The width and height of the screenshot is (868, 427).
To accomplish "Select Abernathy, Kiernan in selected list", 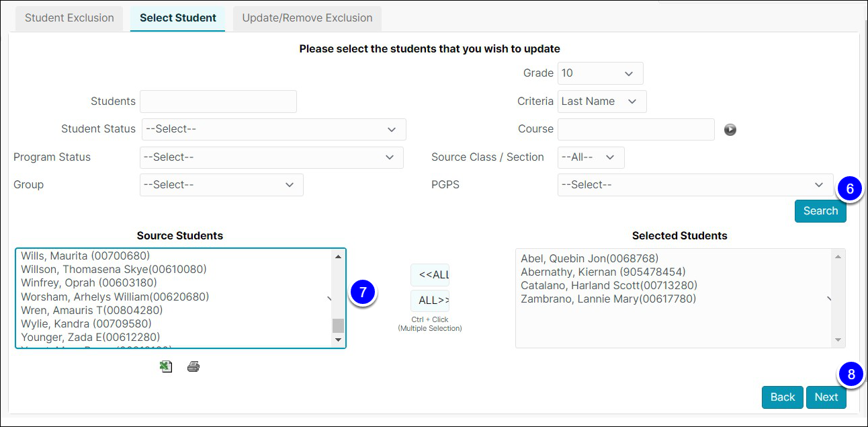I will (x=603, y=272).
